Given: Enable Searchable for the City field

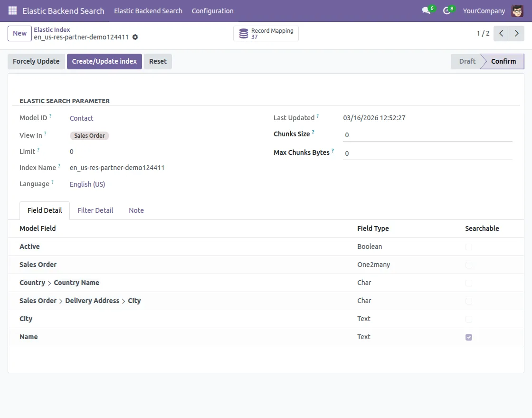Looking at the screenshot, I should 469,319.
